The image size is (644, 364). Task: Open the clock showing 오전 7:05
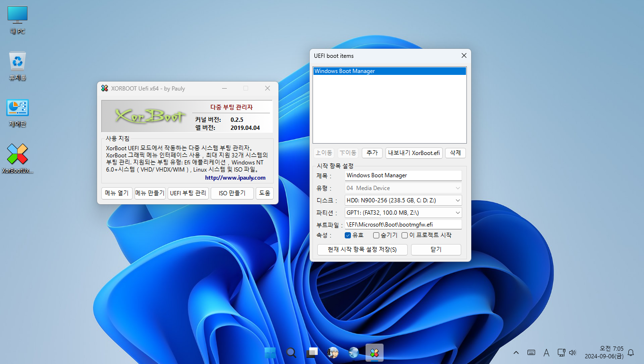(x=604, y=353)
